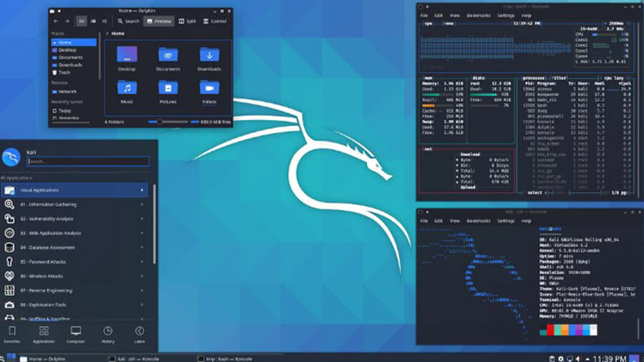Image resolution: width=644 pixels, height=362 pixels.
Task: Click the menu button in system monitor terminal
Action: click(x=449, y=24)
